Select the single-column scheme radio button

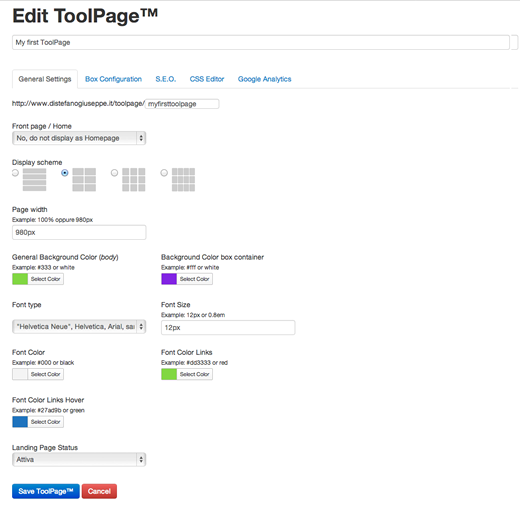tap(15, 173)
